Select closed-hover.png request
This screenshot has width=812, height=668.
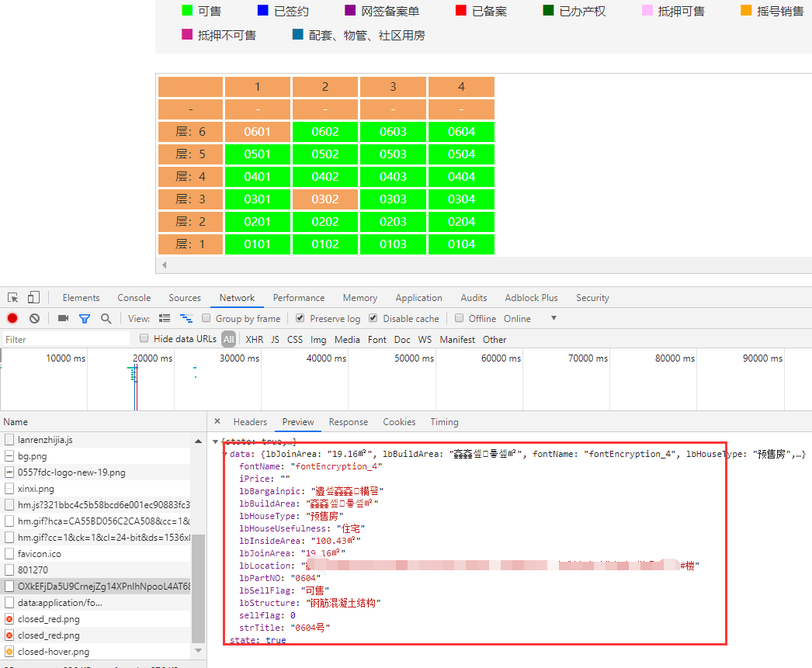[95, 652]
